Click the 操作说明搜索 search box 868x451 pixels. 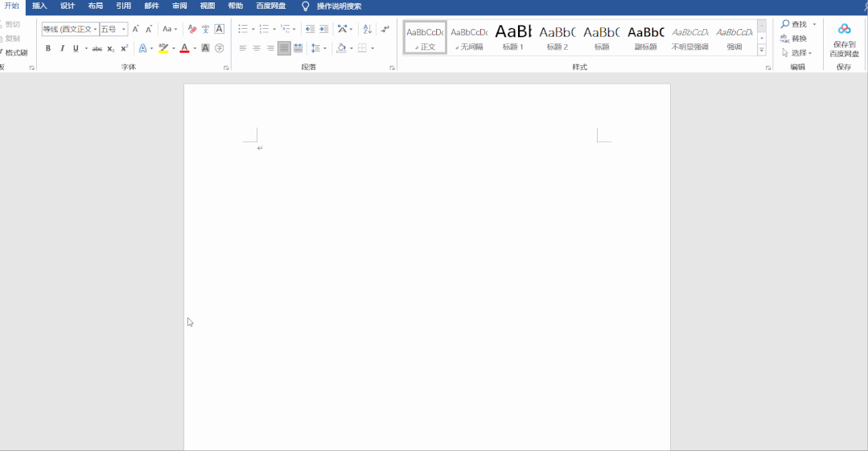point(338,6)
